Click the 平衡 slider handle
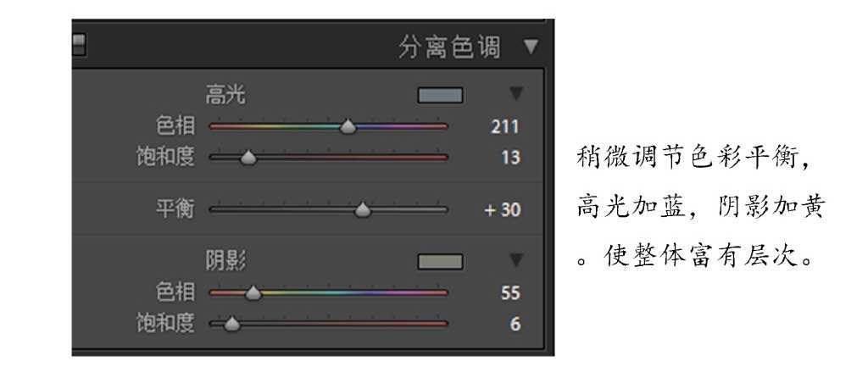 click(x=363, y=210)
